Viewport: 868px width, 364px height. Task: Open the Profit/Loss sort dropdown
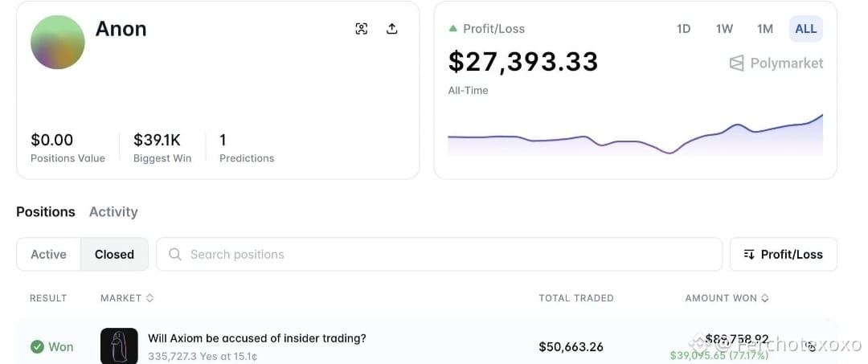pyautogui.click(x=784, y=255)
